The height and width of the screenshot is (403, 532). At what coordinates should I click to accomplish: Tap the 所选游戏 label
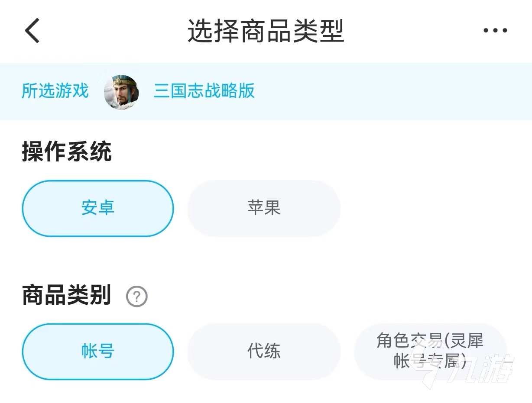click(55, 91)
